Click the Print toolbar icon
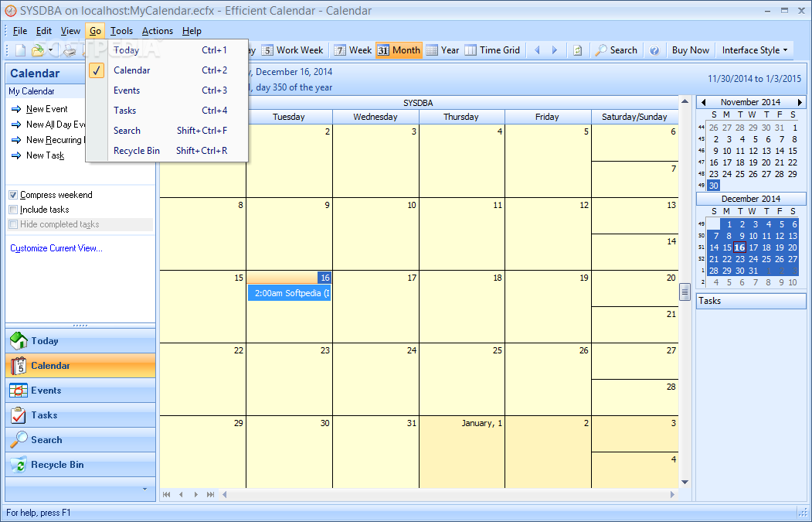Screen dimensions: 812x522 (x=70, y=50)
